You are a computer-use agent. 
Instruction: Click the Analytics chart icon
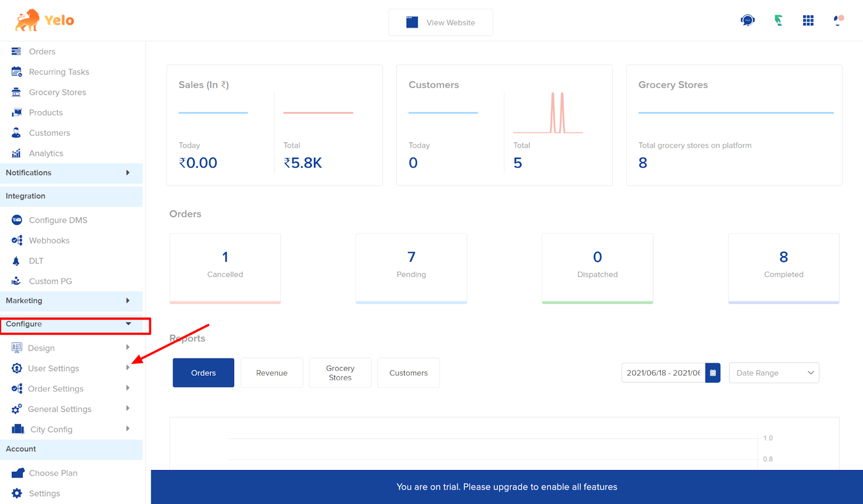pos(17,154)
